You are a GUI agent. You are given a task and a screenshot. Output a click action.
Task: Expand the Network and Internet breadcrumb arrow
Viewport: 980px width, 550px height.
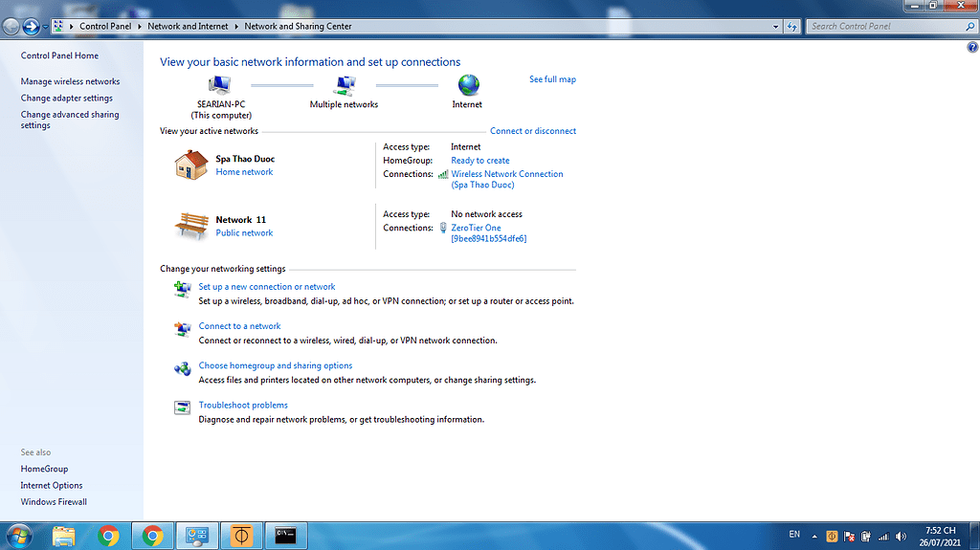coord(236,27)
